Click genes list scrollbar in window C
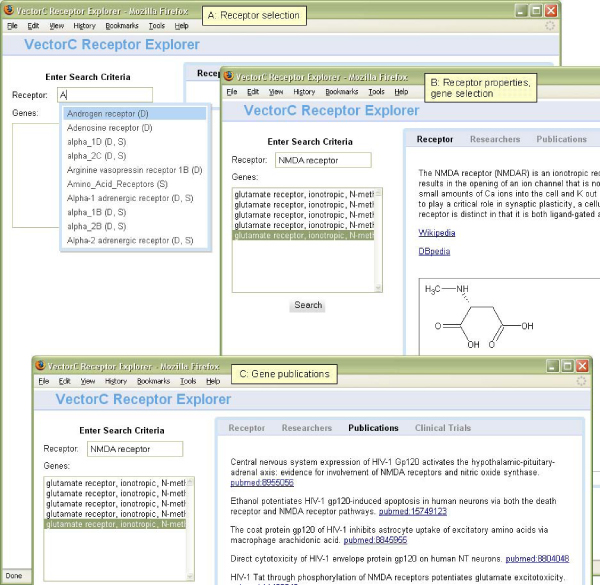Viewport: 600px width, 585px height. (190, 529)
